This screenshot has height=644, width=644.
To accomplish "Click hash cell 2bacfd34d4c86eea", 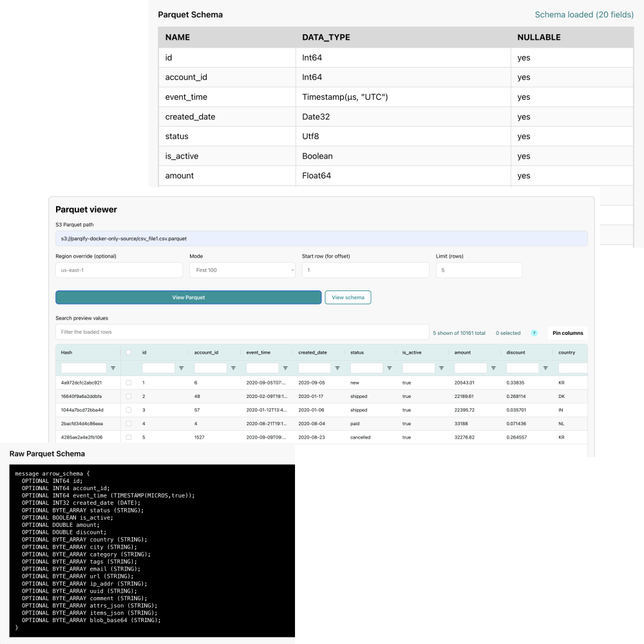I will point(82,424).
